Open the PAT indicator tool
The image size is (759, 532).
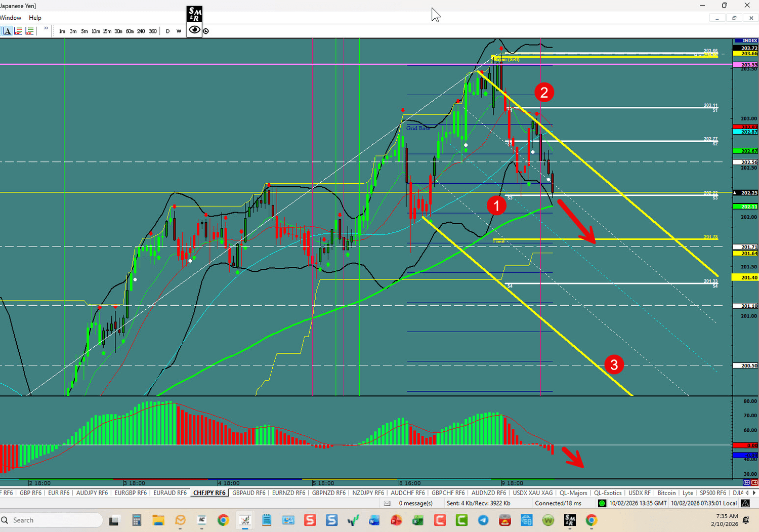click(x=18, y=31)
